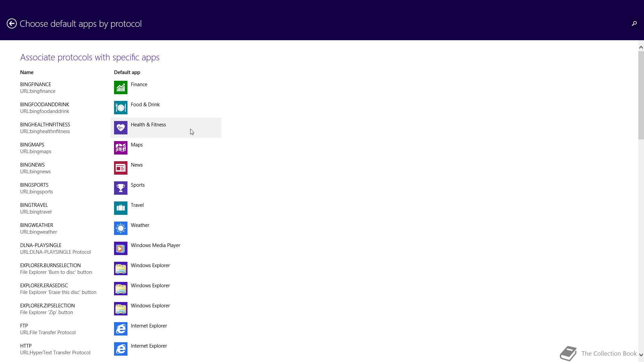Change default app labeled Health & Fitness
The image size is (644, 362).
tap(148, 125)
